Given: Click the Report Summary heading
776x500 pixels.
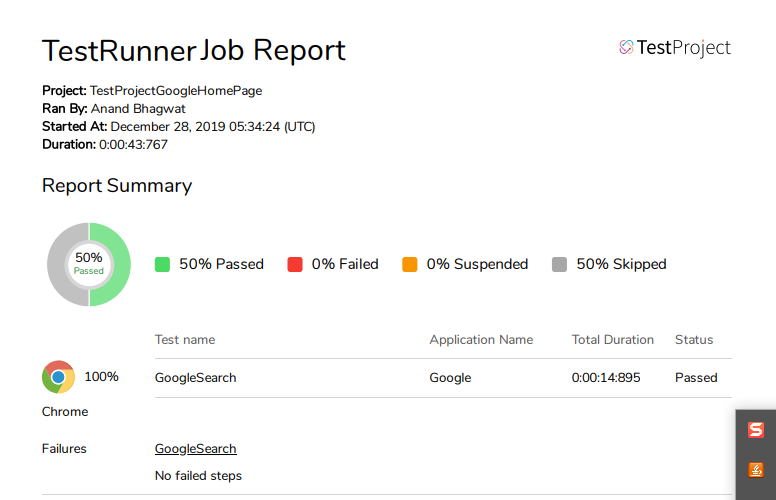Looking at the screenshot, I should pos(117,186).
